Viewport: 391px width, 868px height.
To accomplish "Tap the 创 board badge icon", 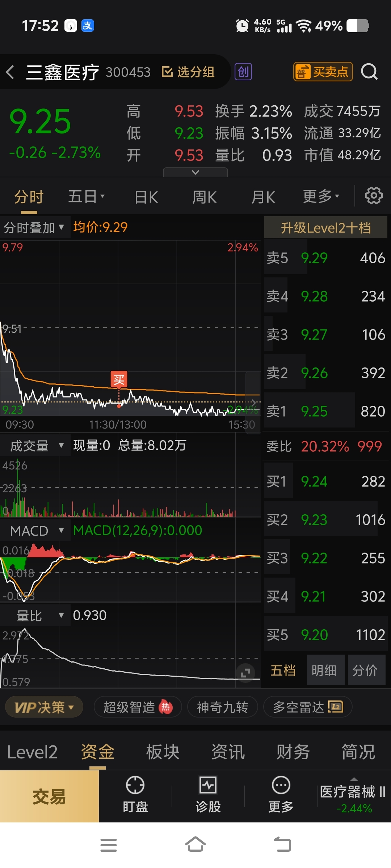I will click(x=243, y=72).
